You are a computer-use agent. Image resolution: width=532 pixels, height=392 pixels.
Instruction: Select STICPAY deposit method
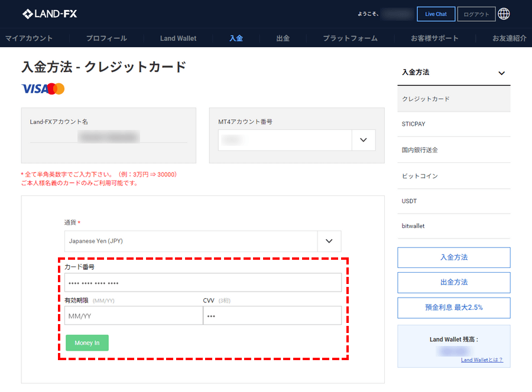pos(453,124)
